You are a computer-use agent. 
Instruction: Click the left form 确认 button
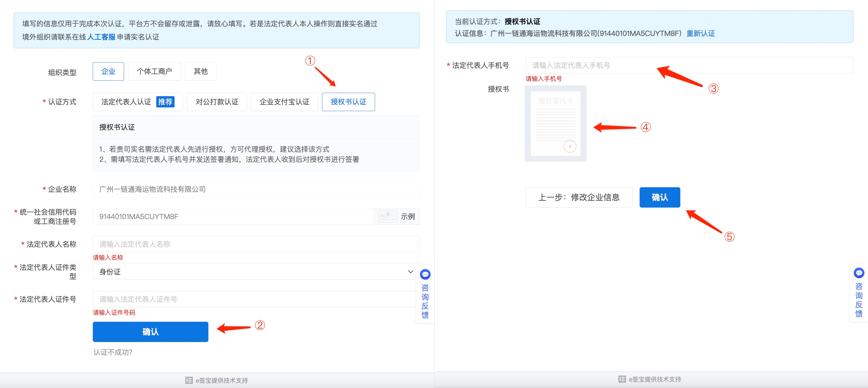(150, 332)
